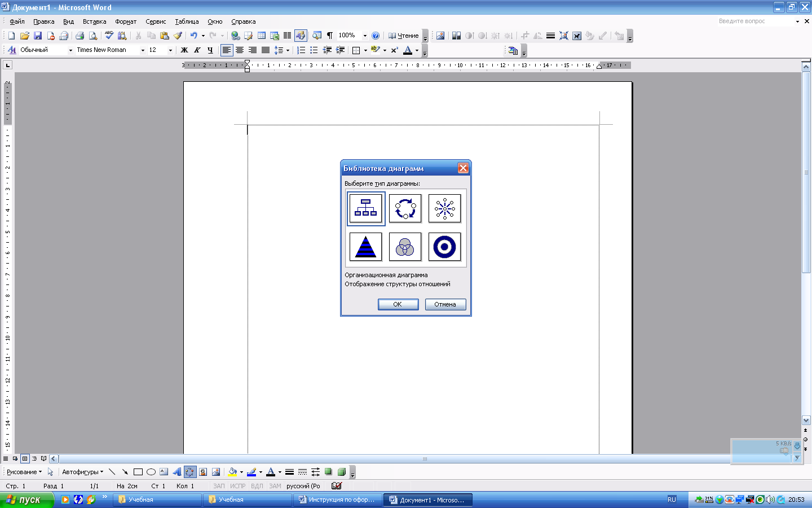Open the Автофигуры menu
Viewport: 812px width, 508px height.
82,472
